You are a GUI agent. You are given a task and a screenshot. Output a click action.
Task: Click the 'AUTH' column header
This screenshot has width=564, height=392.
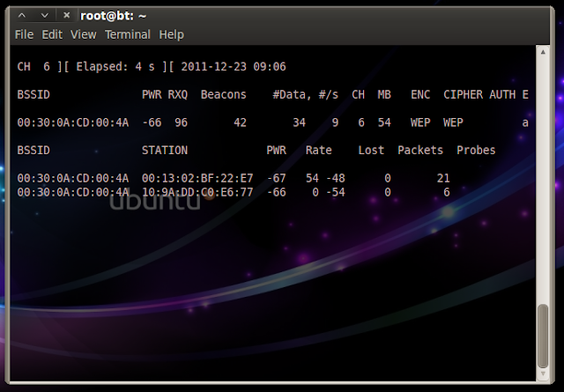[502, 94]
